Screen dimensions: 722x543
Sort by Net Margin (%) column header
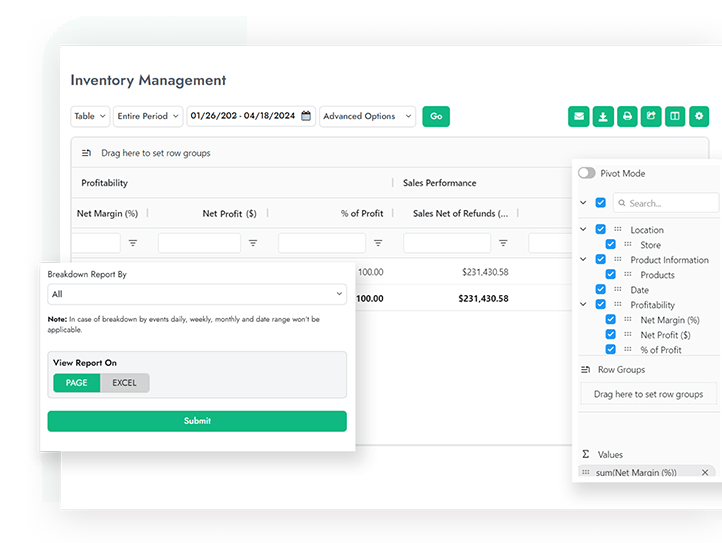tap(107, 213)
